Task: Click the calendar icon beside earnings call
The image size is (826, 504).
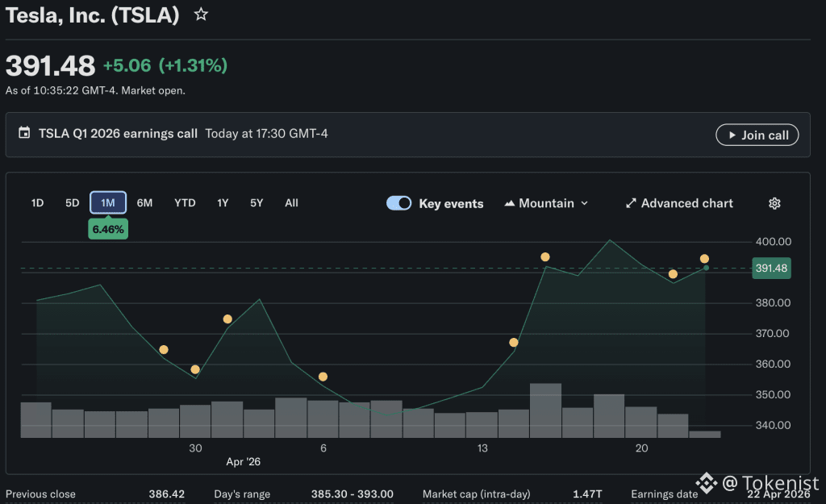Action: coord(24,133)
